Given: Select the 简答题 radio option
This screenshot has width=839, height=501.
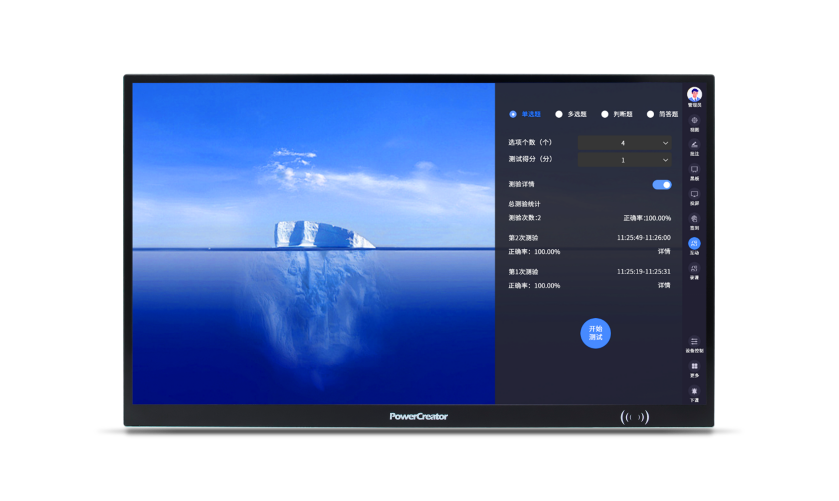Looking at the screenshot, I should 651,114.
